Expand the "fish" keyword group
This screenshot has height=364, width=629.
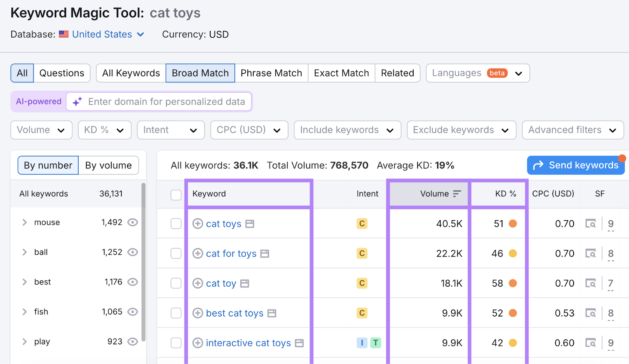24,311
